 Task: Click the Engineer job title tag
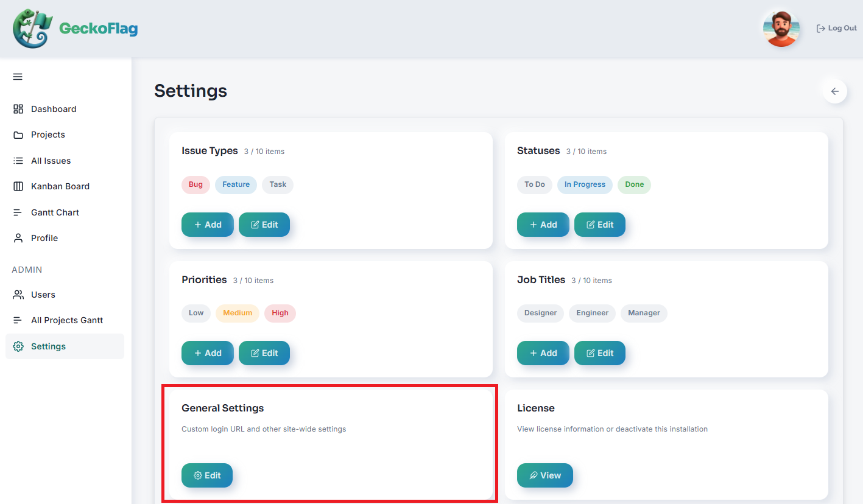[593, 313]
